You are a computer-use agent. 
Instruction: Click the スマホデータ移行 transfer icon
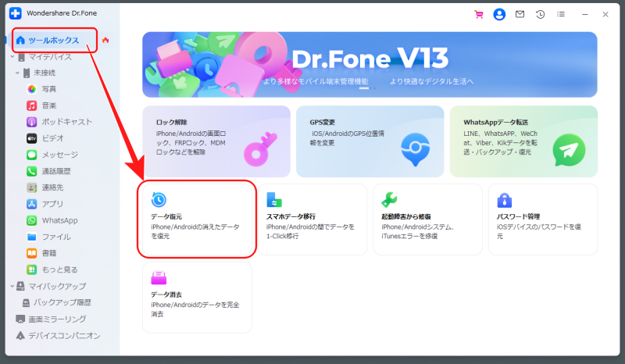click(274, 200)
